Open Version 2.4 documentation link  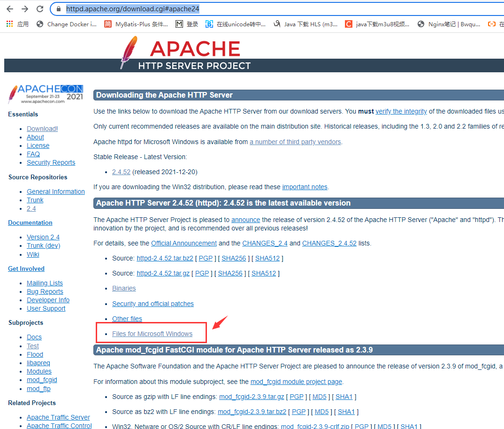pyautogui.click(x=43, y=237)
